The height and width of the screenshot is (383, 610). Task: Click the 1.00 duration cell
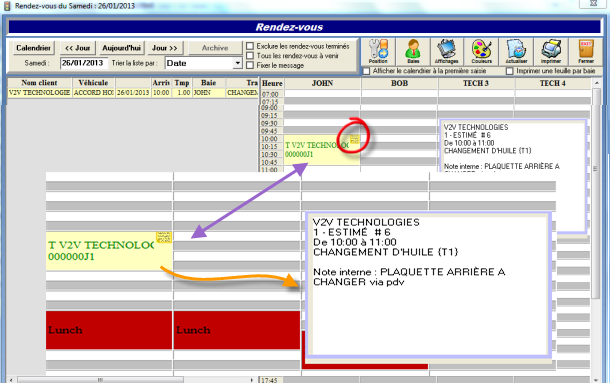click(182, 93)
